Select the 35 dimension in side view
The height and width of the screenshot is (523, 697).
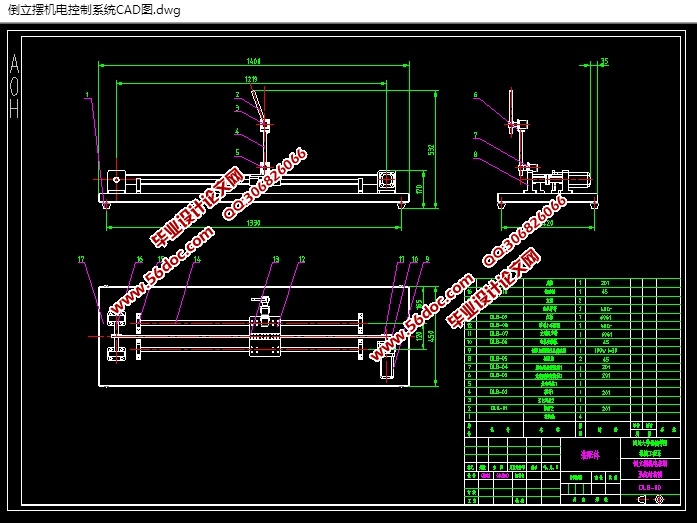pos(604,61)
